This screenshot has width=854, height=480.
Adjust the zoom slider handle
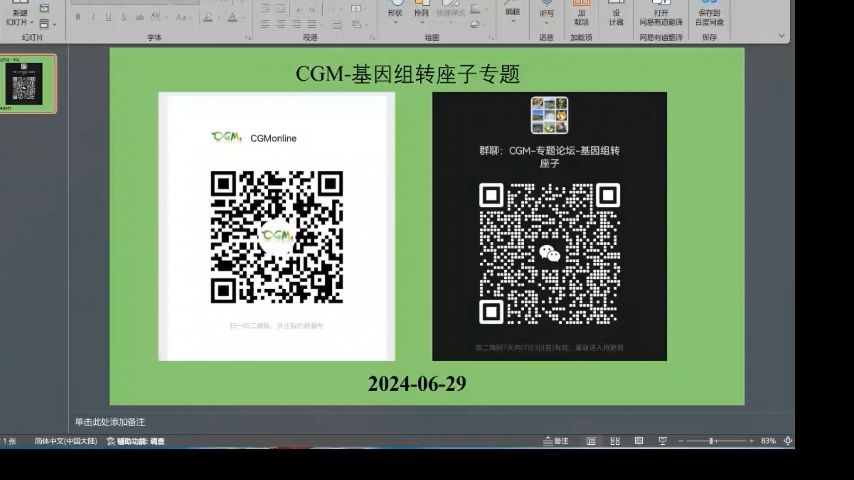click(711, 441)
